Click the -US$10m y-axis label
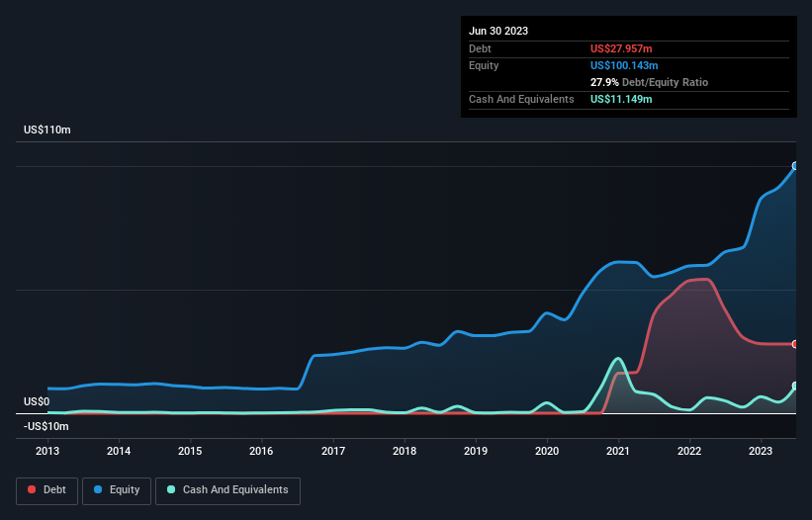The height and width of the screenshot is (520, 812). click(46, 426)
